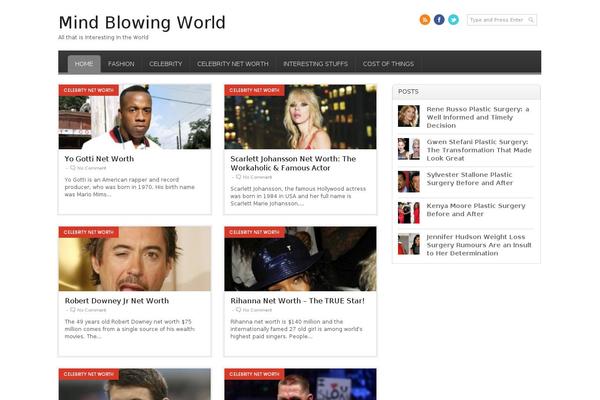Open the Twitter profile icon
The height and width of the screenshot is (400, 600).
tap(453, 20)
